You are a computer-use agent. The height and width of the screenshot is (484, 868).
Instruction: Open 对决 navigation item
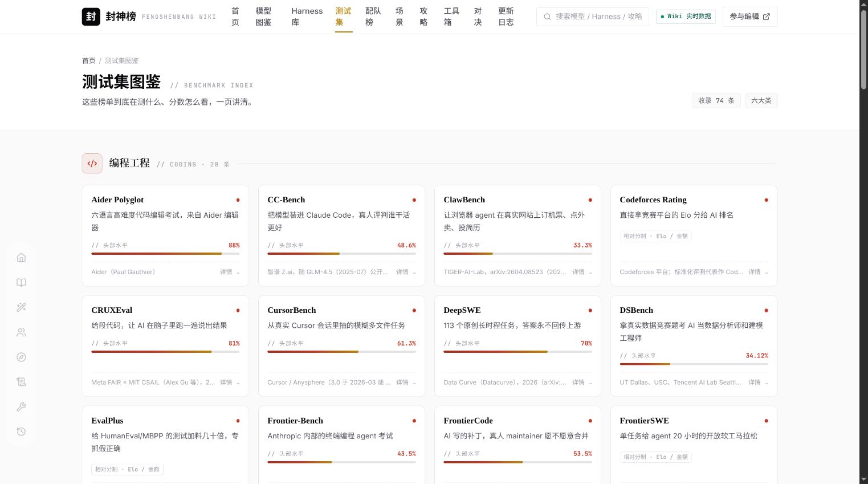tap(478, 17)
